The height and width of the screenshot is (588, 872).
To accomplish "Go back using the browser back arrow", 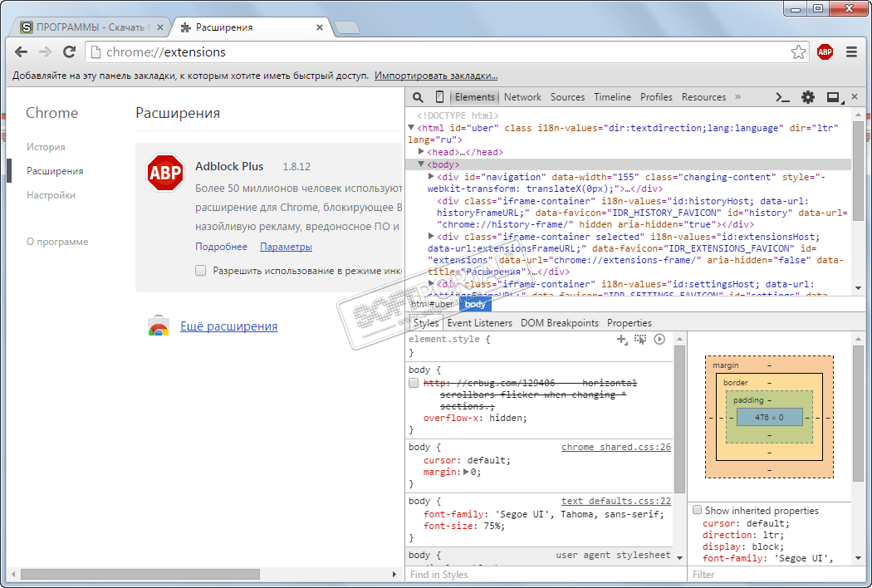I will point(21,51).
